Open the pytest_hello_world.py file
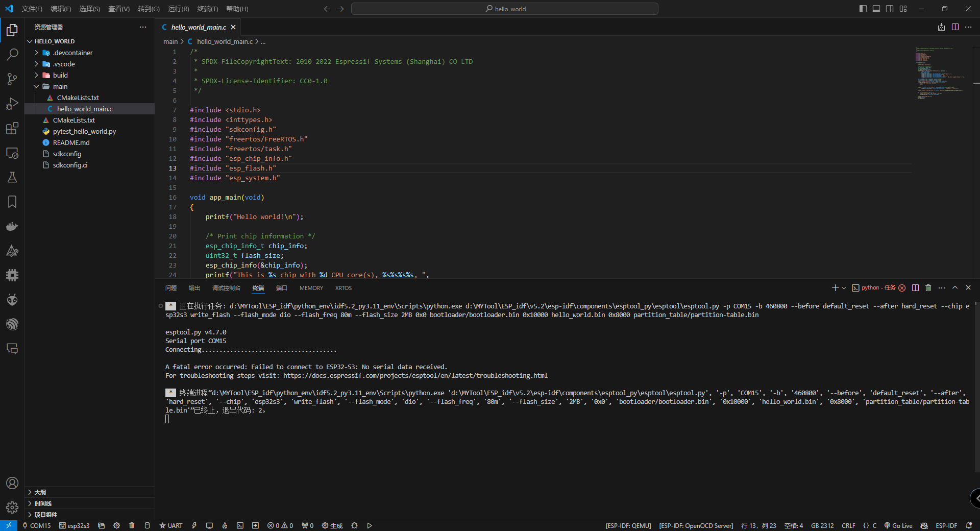Image resolution: width=980 pixels, height=531 pixels. pos(84,131)
